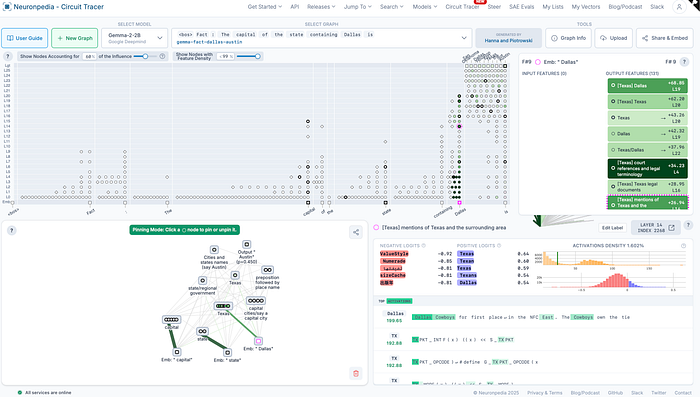The height and width of the screenshot is (397, 700).
Task: Pin '[Texas] mentions of Texas' feature circle
Action: pyautogui.click(x=613, y=205)
